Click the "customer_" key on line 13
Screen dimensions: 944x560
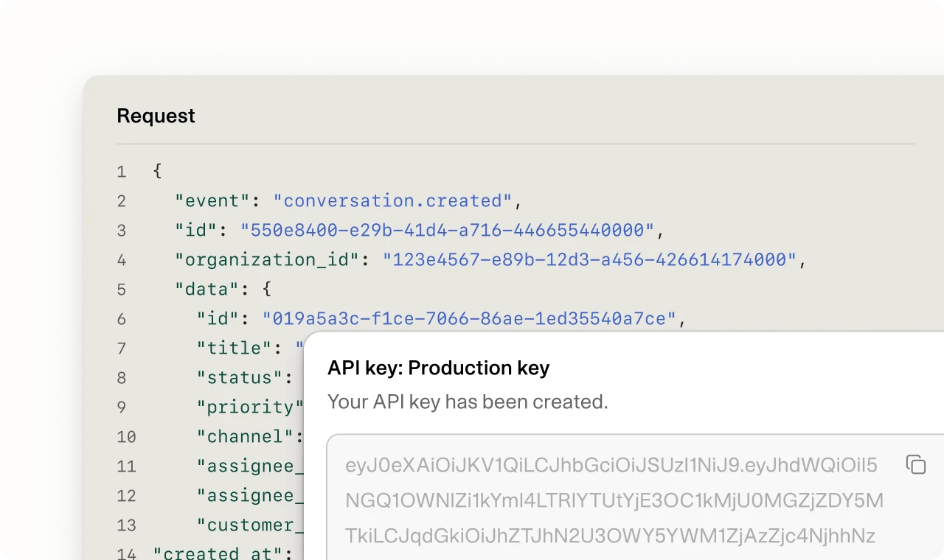[x=250, y=525]
